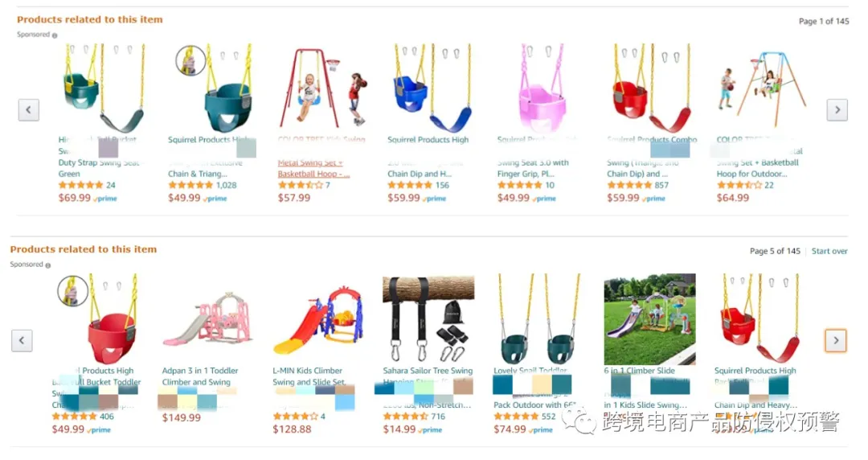Open the tree swing hanging straps image
Viewport: 868px width, 460px height.
[428, 318]
